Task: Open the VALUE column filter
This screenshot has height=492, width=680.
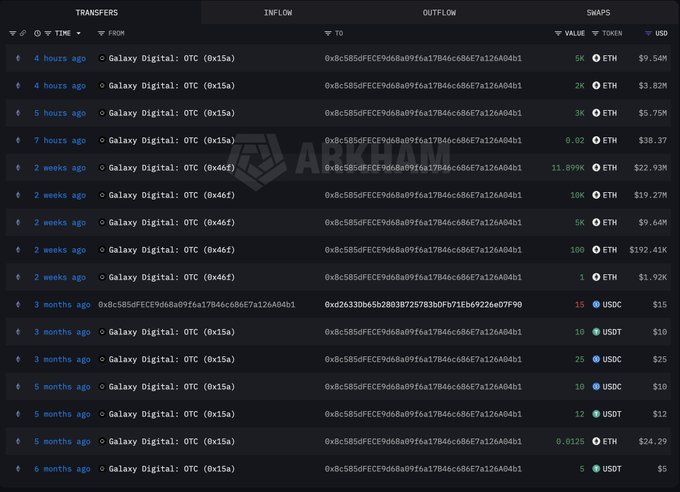Action: coord(558,33)
